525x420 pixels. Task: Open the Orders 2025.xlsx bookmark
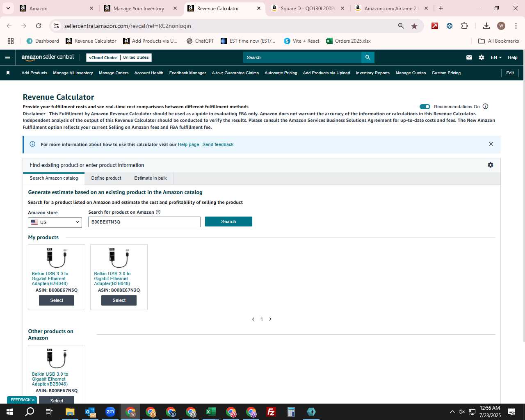tap(348, 41)
